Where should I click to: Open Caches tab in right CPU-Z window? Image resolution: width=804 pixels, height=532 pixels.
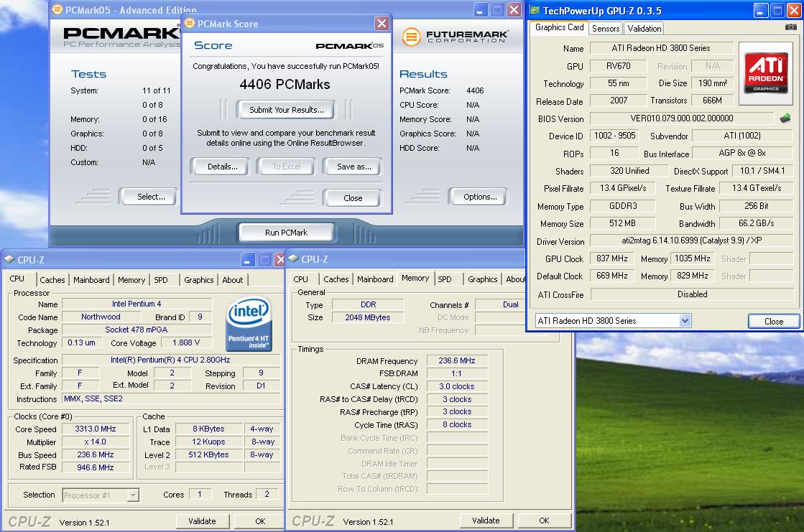(x=336, y=279)
